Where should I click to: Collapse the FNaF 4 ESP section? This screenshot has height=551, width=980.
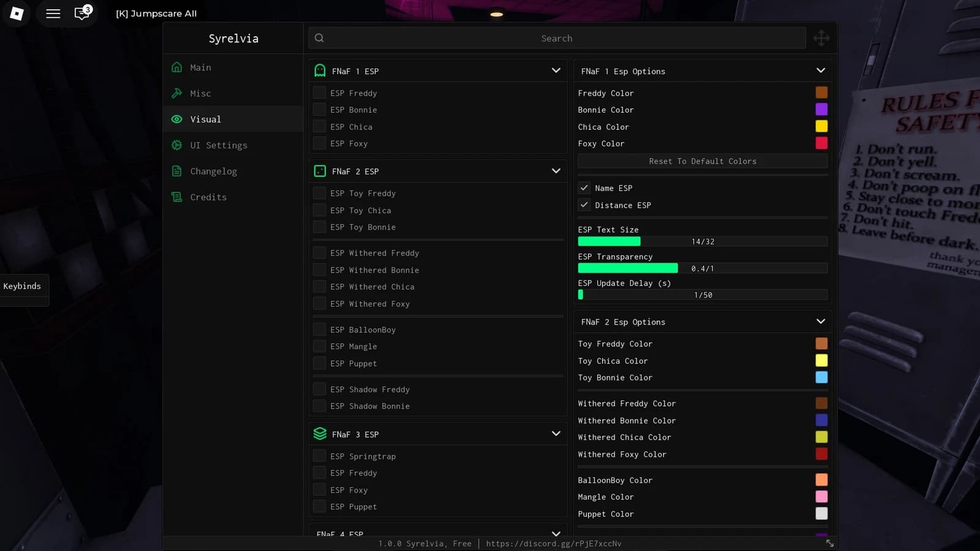coord(556,533)
